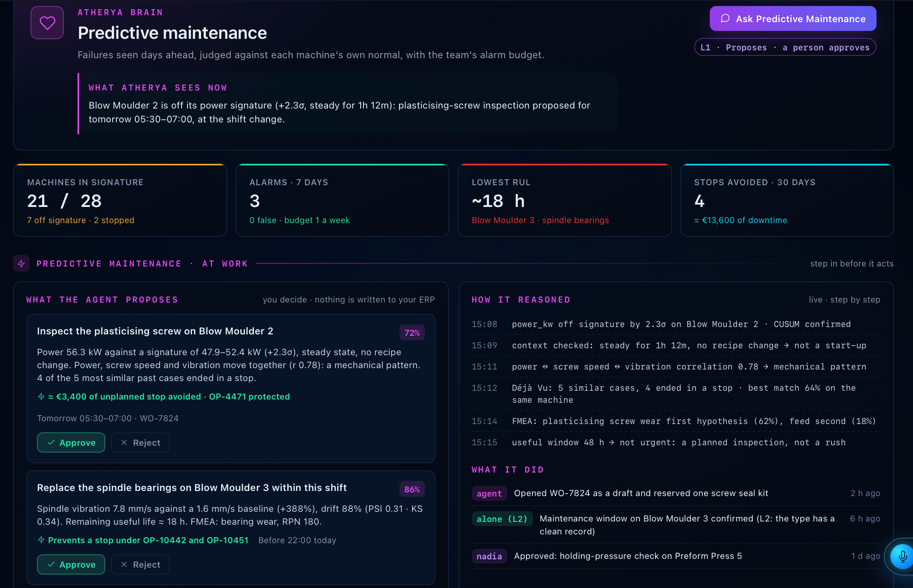913x588 pixels.
Task: Click the 15:12 Déjà Vu similar cases step
Action: tap(676, 394)
